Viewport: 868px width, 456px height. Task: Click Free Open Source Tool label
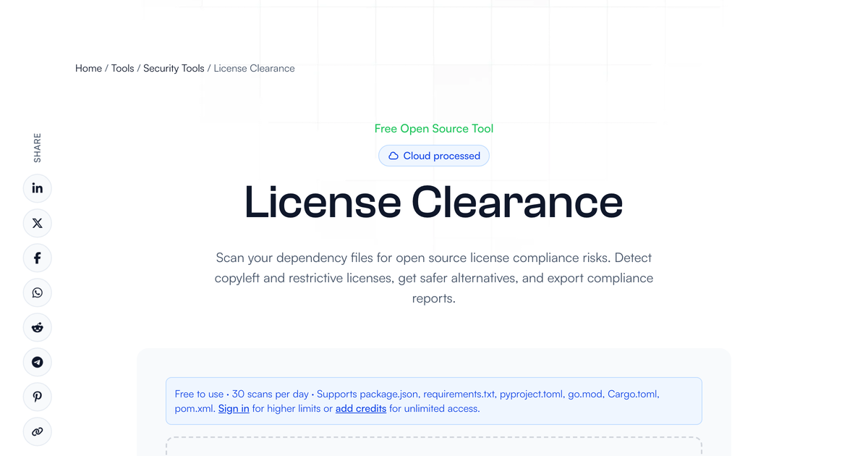click(x=434, y=128)
